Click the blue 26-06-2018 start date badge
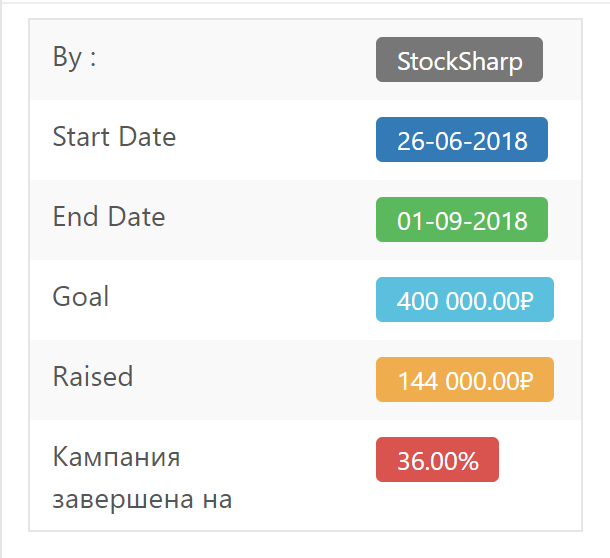 (x=462, y=140)
